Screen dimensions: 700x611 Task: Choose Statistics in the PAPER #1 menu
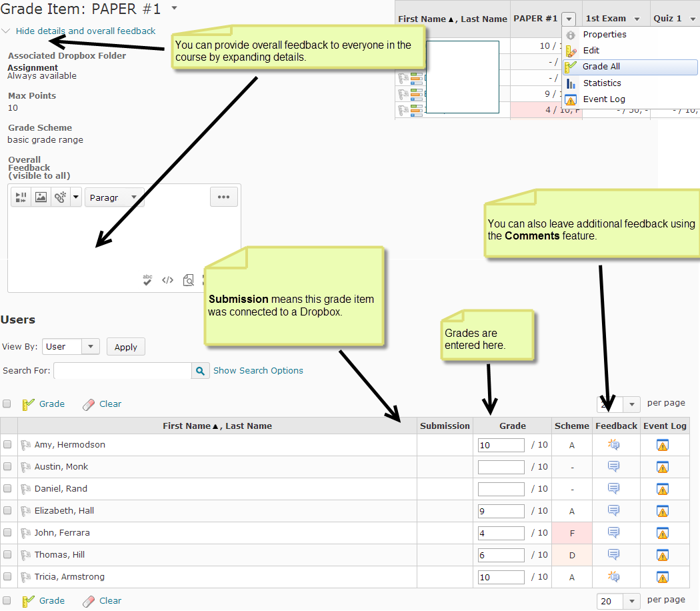coord(601,83)
